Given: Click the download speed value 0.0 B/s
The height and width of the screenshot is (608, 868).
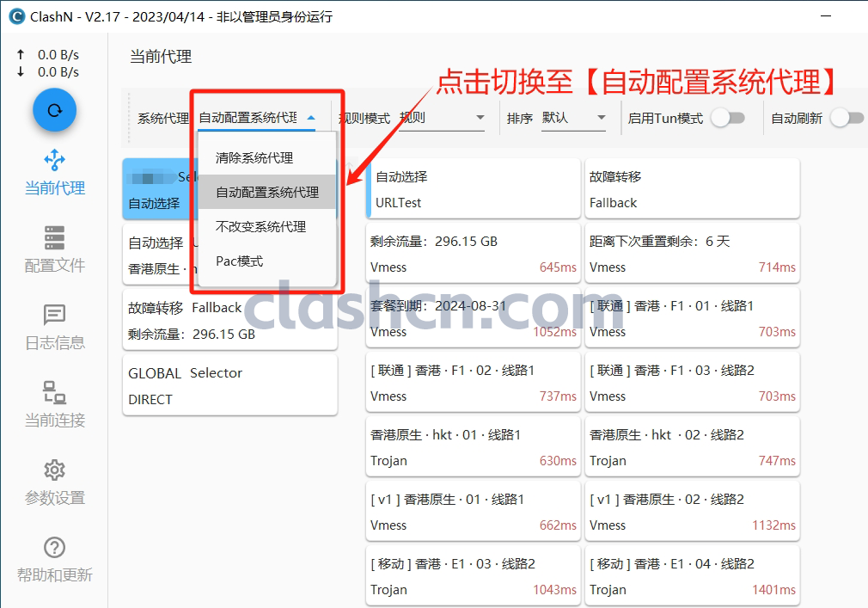Looking at the screenshot, I should click(x=58, y=72).
